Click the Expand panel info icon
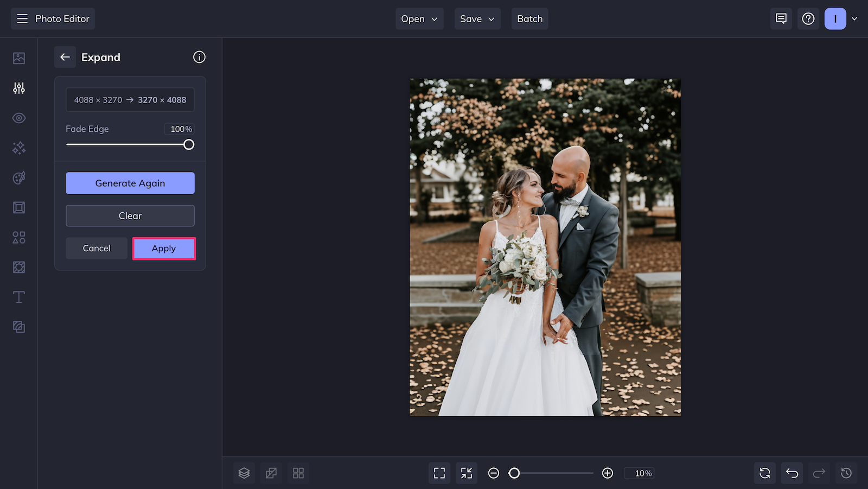This screenshot has height=489, width=868. tap(199, 57)
